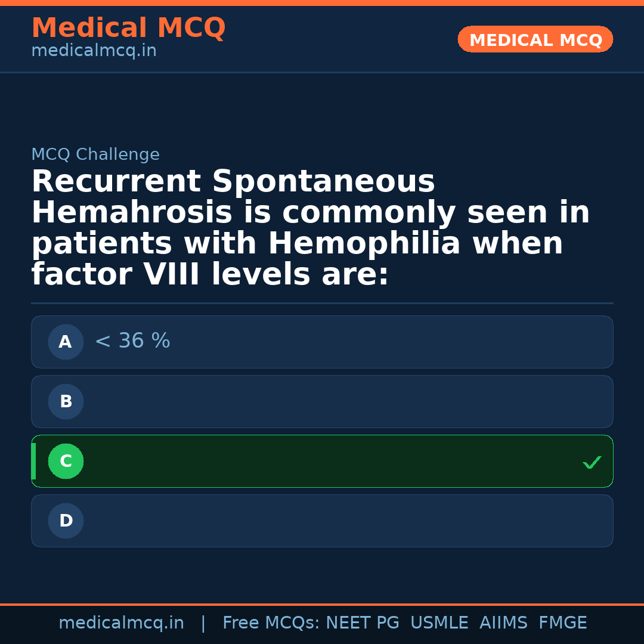
Task: Click the MCQ Challenge label
Action: (95, 155)
